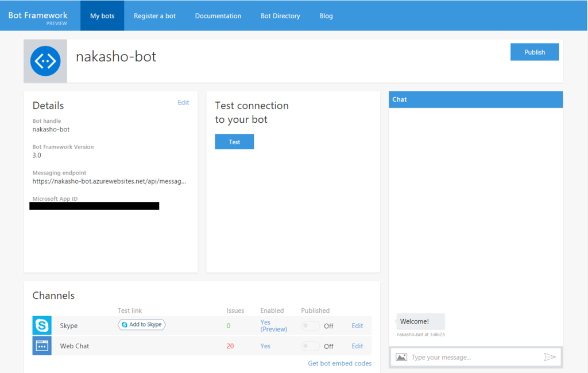
Task: Click the Bot Framework Version 3.0 value
Action: pyautogui.click(x=37, y=155)
